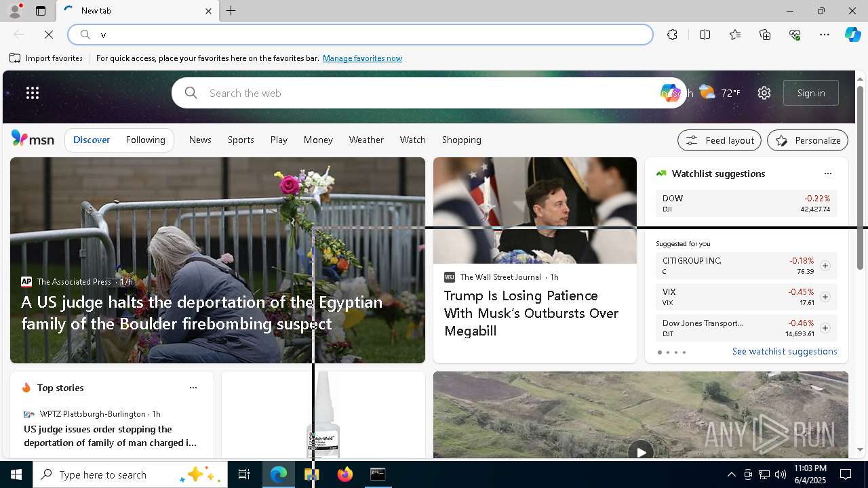Open the 72°F weather widget
Screen dimensions: 868x488
[720, 93]
